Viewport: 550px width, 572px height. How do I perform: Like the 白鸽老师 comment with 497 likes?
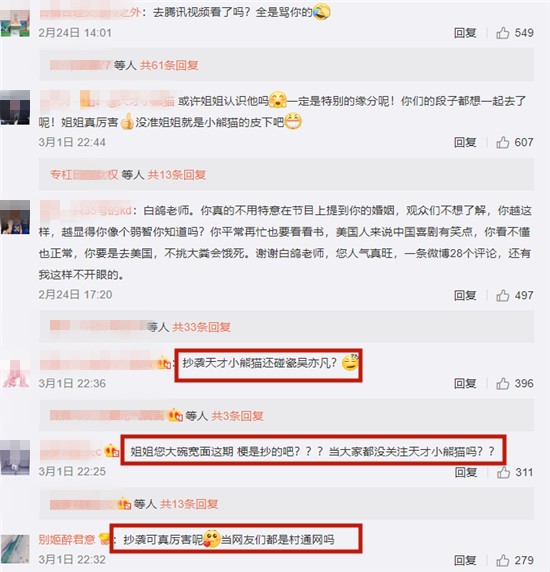(x=502, y=295)
